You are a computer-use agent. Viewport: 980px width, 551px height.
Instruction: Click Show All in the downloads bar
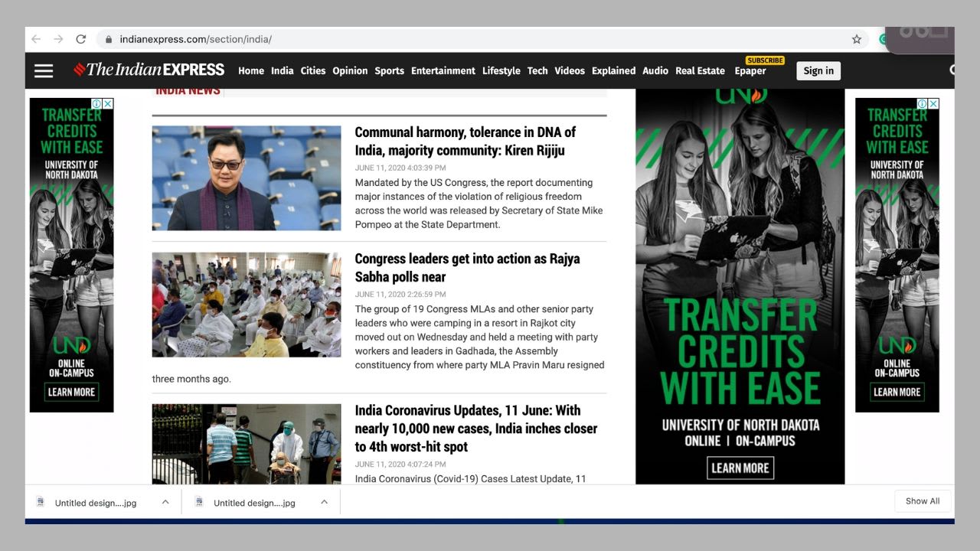923,501
